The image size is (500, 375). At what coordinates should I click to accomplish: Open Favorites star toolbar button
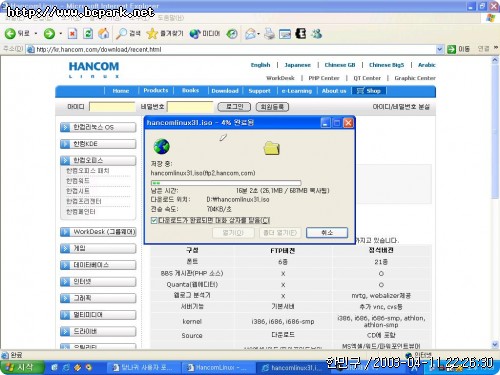(165, 33)
